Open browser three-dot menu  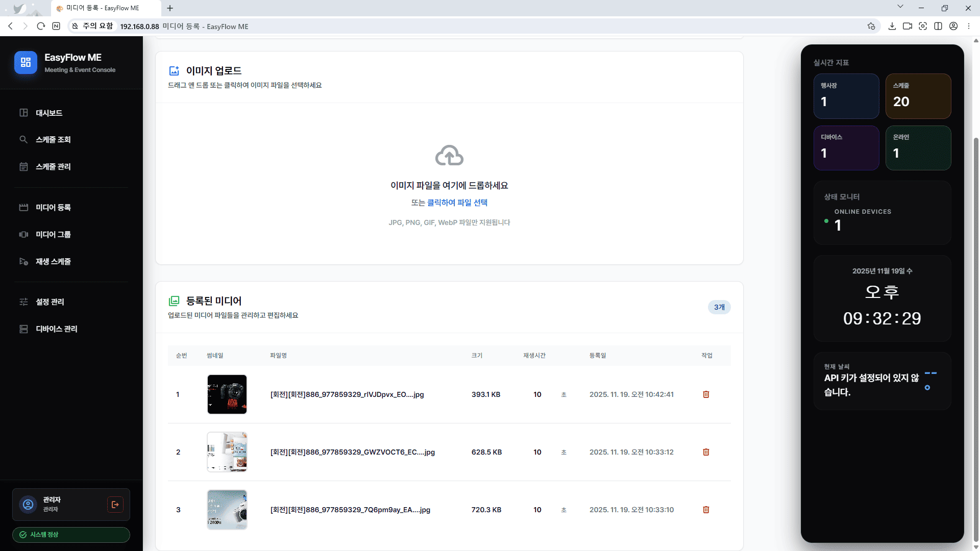click(x=968, y=26)
